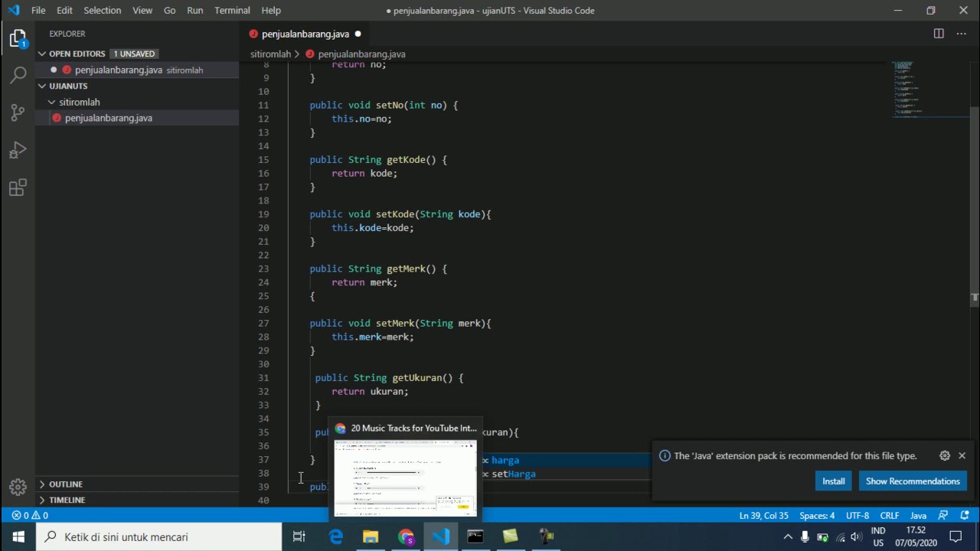Choose setHarga autocomplete suggestion
This screenshot has height=551, width=980.
pos(565,474)
